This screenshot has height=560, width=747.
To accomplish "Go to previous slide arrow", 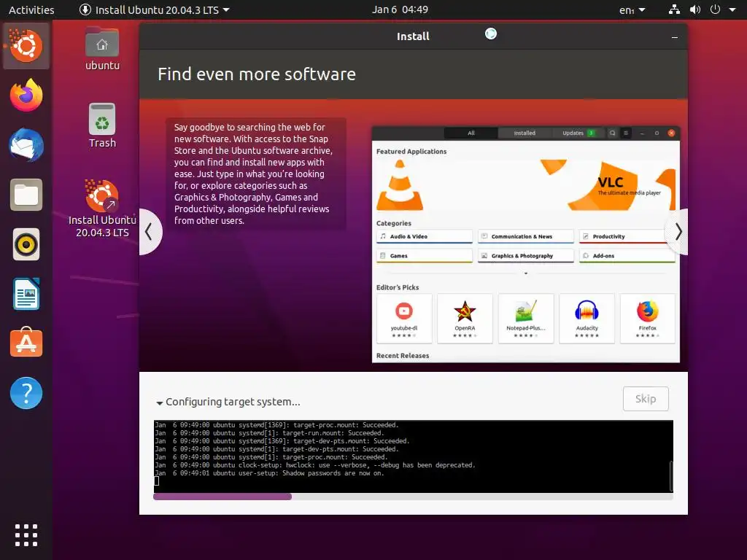I will 150,232.
